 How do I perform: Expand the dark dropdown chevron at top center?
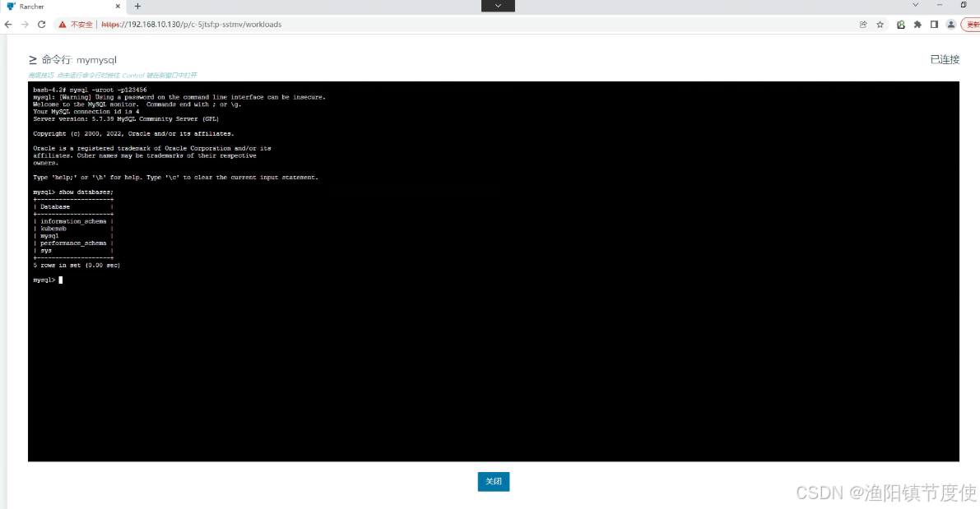click(x=498, y=6)
